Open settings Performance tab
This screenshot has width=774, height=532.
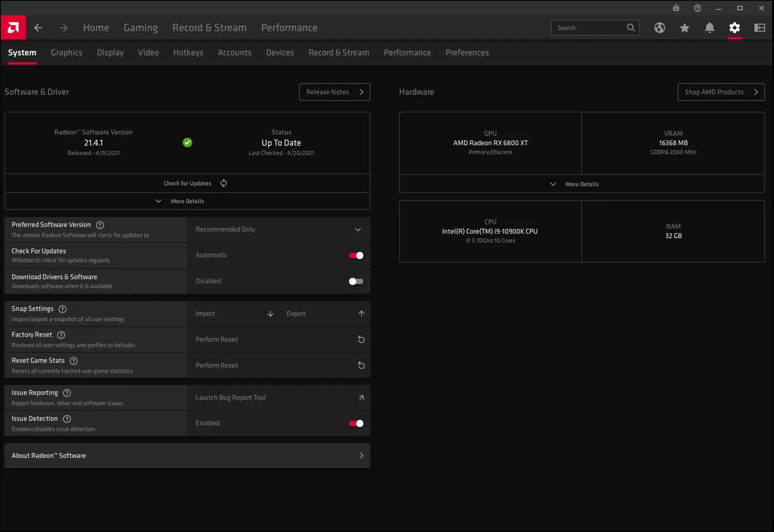pos(407,53)
